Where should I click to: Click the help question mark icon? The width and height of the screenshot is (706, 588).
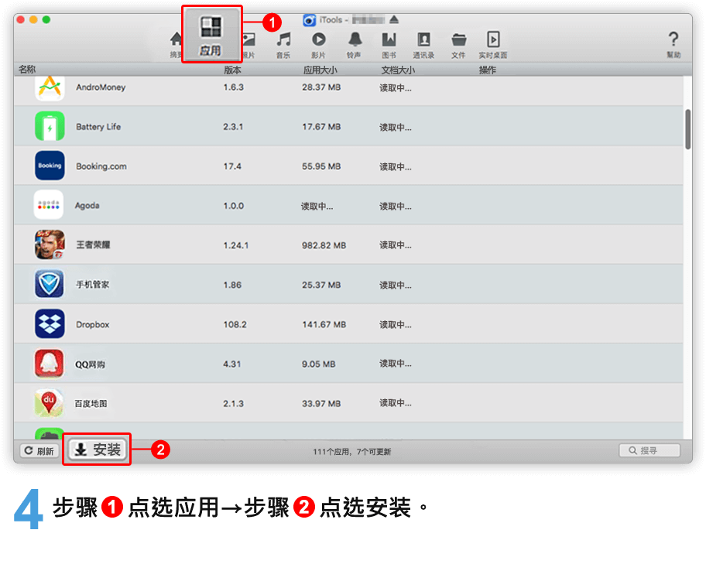tap(673, 43)
